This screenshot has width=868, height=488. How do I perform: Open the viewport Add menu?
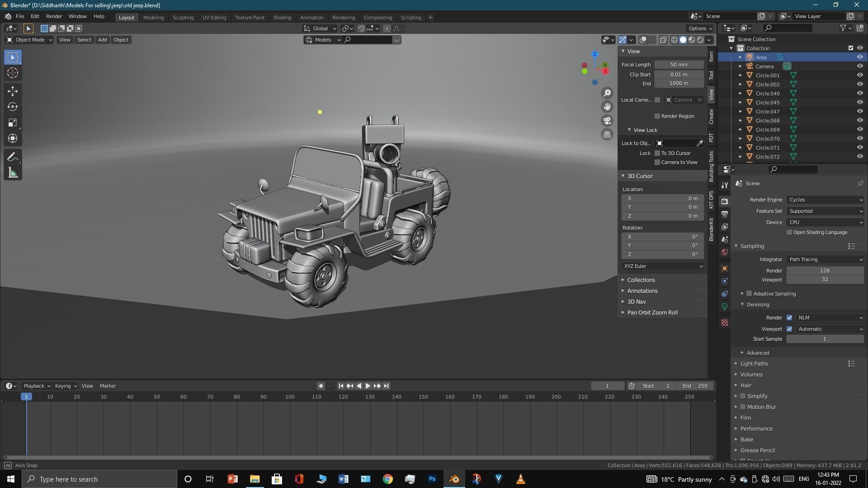(102, 40)
